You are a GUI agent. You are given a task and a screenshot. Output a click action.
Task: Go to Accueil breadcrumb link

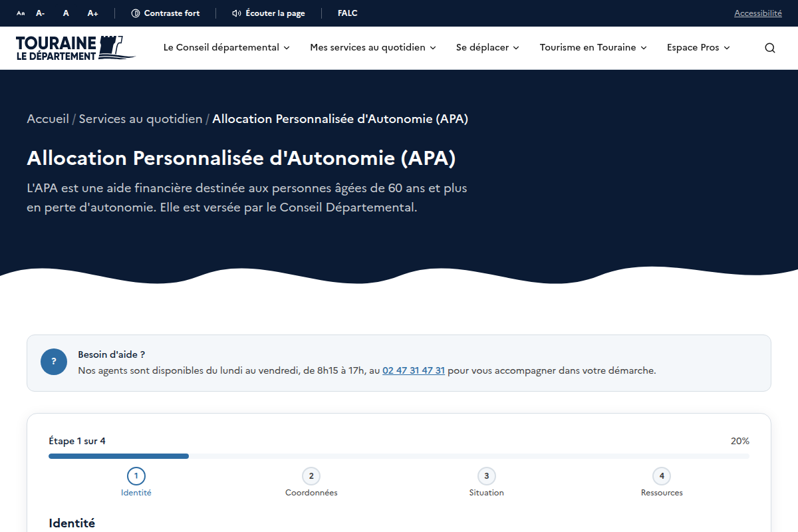(48, 119)
